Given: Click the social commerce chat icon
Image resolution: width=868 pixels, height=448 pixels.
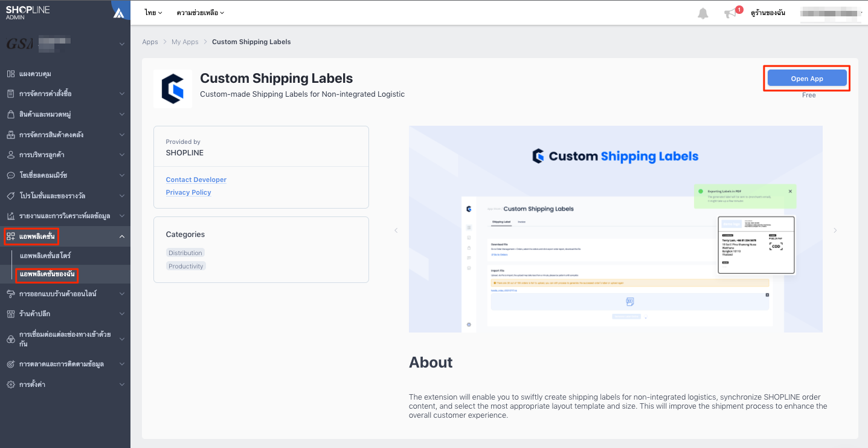Looking at the screenshot, I should [x=11, y=175].
